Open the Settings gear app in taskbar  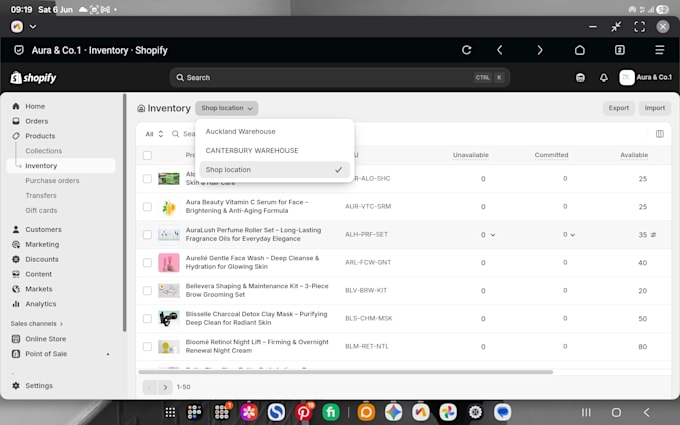[x=475, y=412]
